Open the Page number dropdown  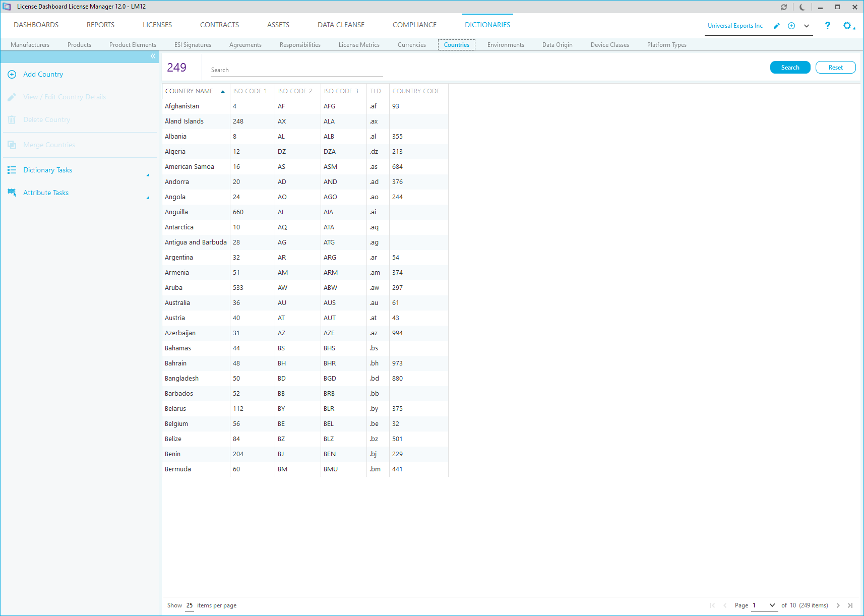point(764,605)
